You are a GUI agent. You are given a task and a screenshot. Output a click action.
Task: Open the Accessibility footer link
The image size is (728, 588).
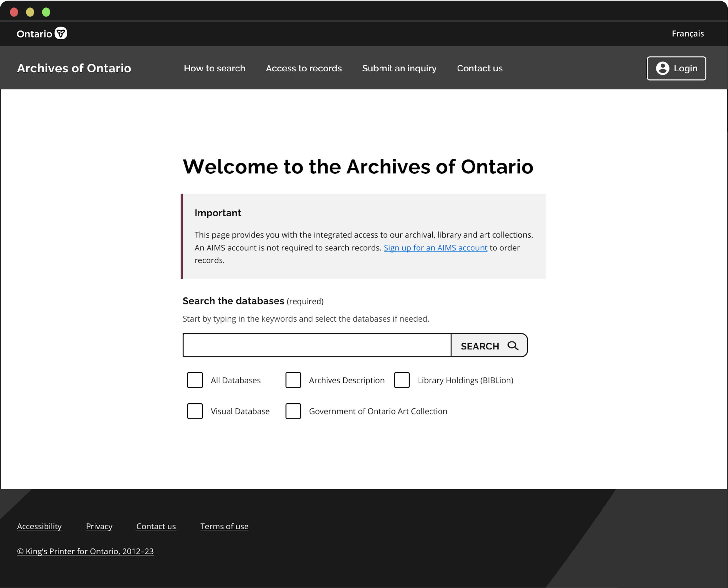(x=39, y=526)
